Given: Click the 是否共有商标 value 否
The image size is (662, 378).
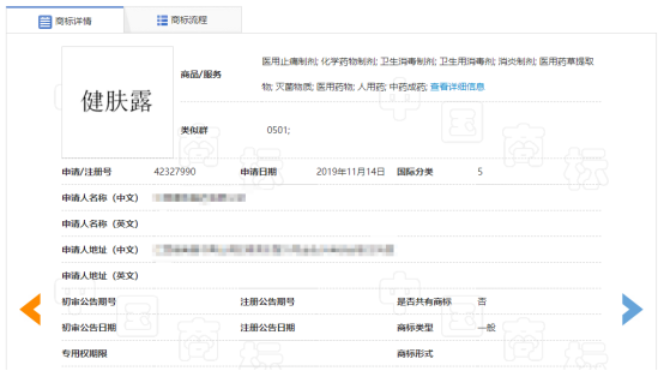Looking at the screenshot, I should (x=482, y=302).
